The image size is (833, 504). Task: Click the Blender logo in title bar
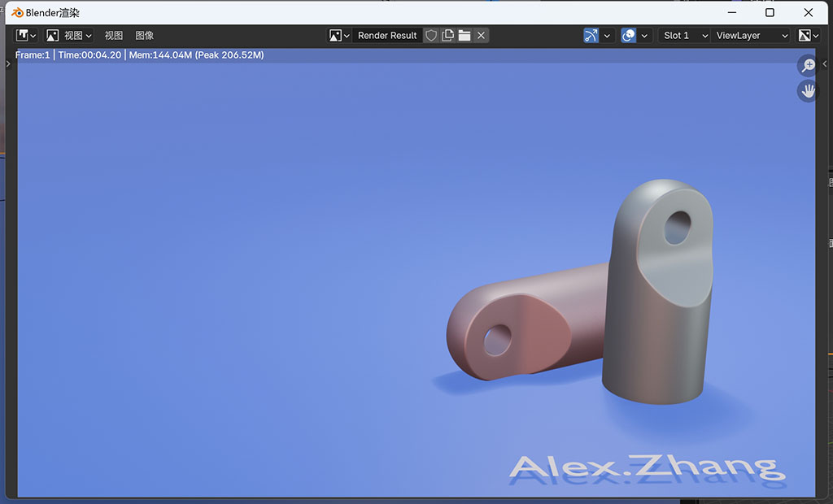click(16, 13)
